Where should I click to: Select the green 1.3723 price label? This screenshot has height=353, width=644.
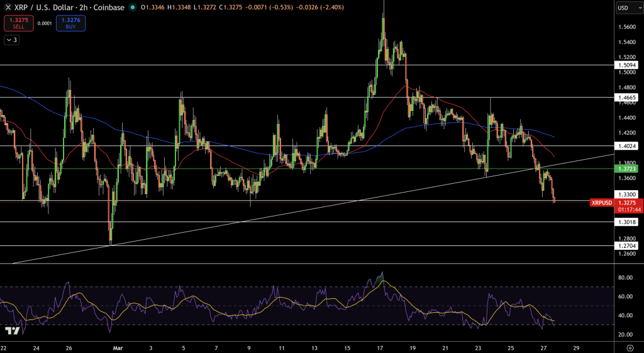click(626, 169)
